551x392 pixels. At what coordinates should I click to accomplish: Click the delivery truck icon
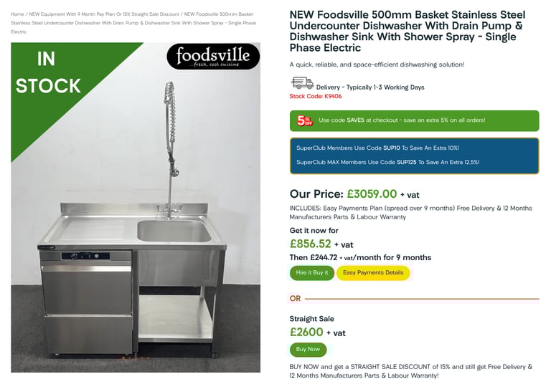(302, 83)
